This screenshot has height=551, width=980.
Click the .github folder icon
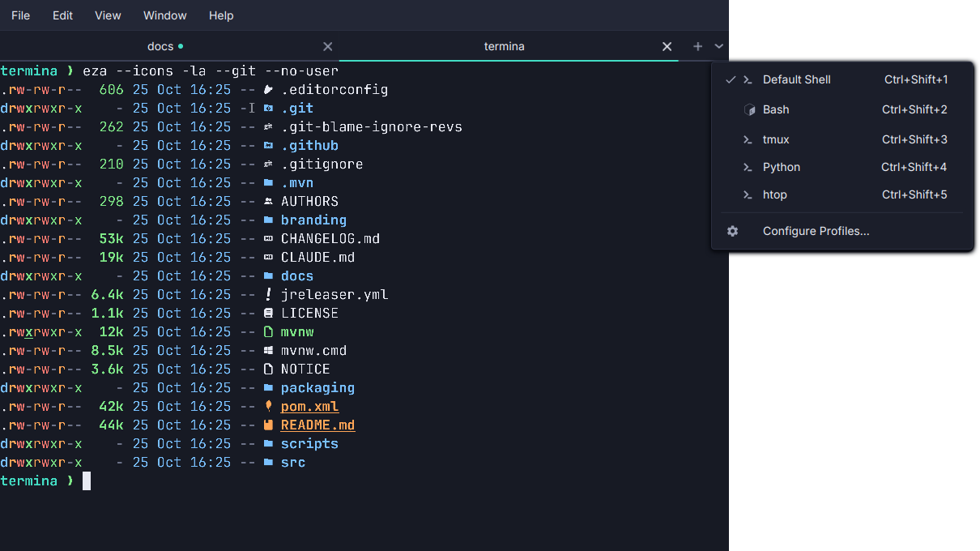[269, 145]
